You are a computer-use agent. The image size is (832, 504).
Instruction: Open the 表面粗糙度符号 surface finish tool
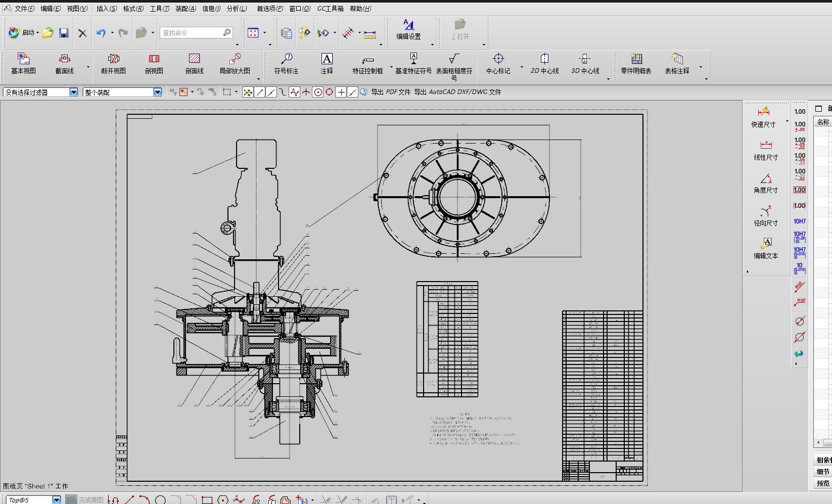coord(454,59)
